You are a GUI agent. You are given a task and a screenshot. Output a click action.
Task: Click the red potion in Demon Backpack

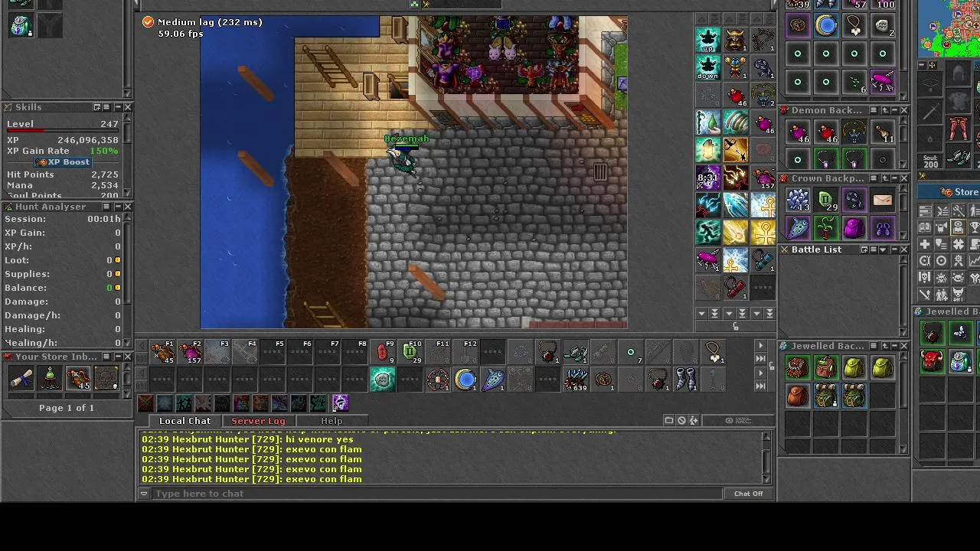tap(826, 133)
